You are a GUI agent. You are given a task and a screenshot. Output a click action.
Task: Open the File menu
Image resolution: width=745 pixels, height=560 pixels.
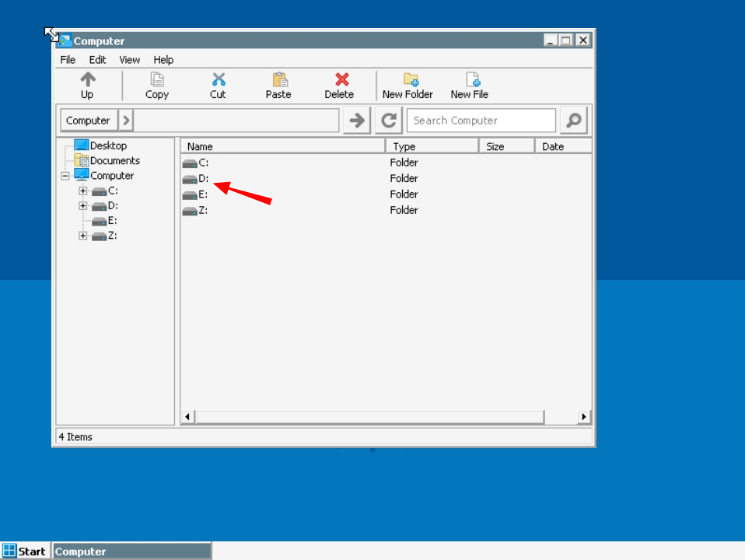coord(68,60)
